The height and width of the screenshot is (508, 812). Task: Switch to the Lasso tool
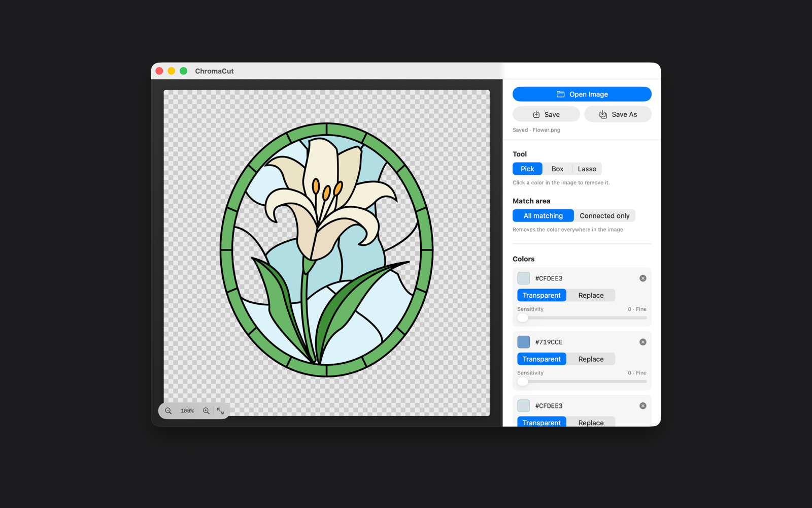click(x=587, y=169)
